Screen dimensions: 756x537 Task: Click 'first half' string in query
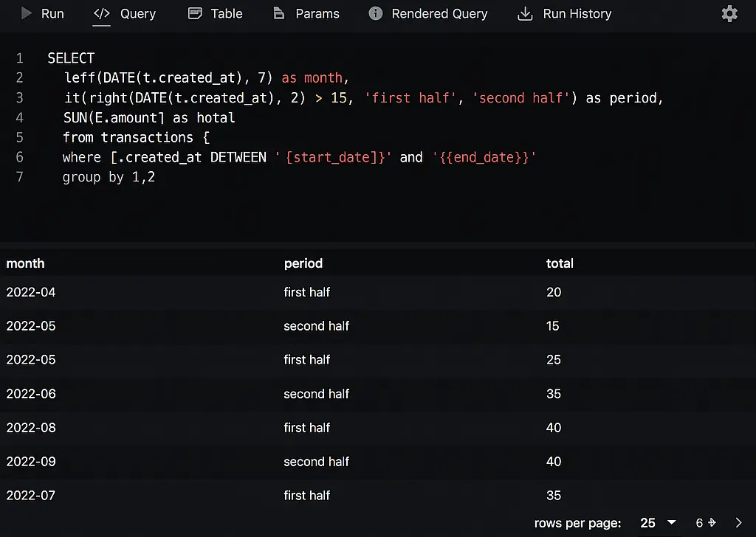click(x=410, y=98)
